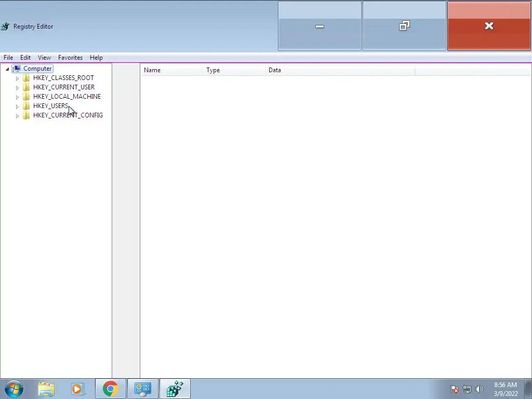This screenshot has height=399, width=532.
Task: Click the Show Desktop strip
Action: click(528, 389)
